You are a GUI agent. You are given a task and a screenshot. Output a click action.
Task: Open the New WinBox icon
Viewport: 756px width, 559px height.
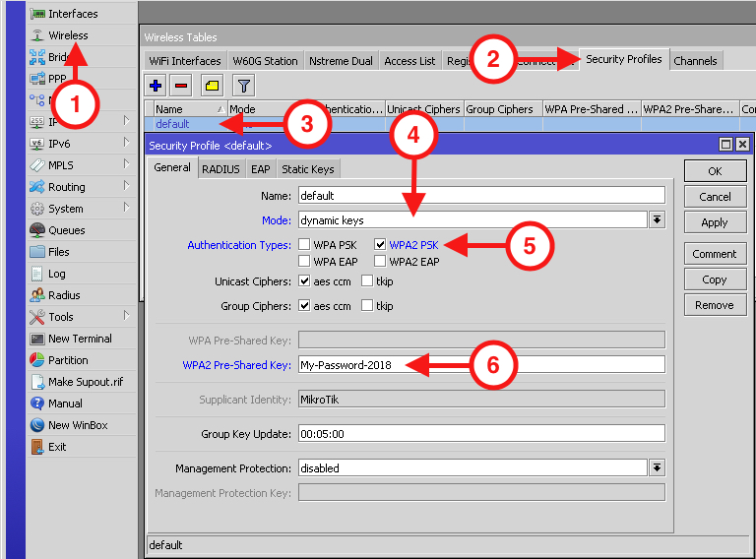point(37,425)
